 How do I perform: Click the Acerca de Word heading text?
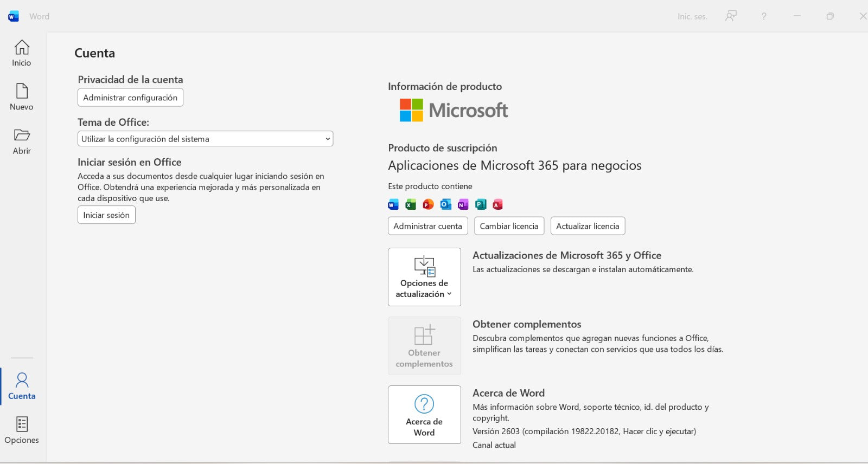pyautogui.click(x=508, y=393)
